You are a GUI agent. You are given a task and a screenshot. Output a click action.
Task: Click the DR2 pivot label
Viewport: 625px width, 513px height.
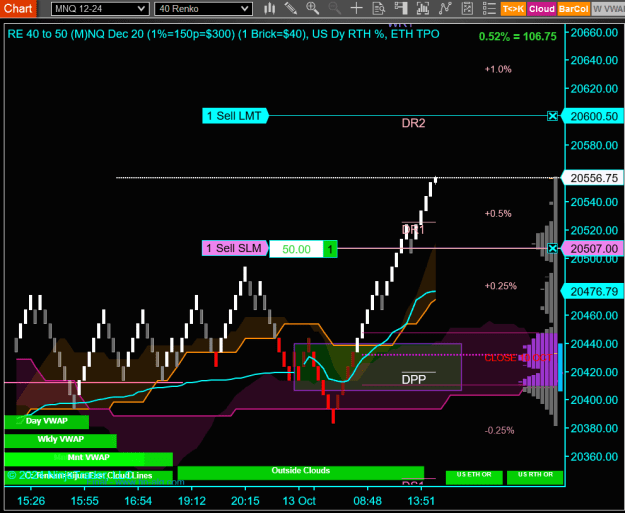(x=413, y=123)
